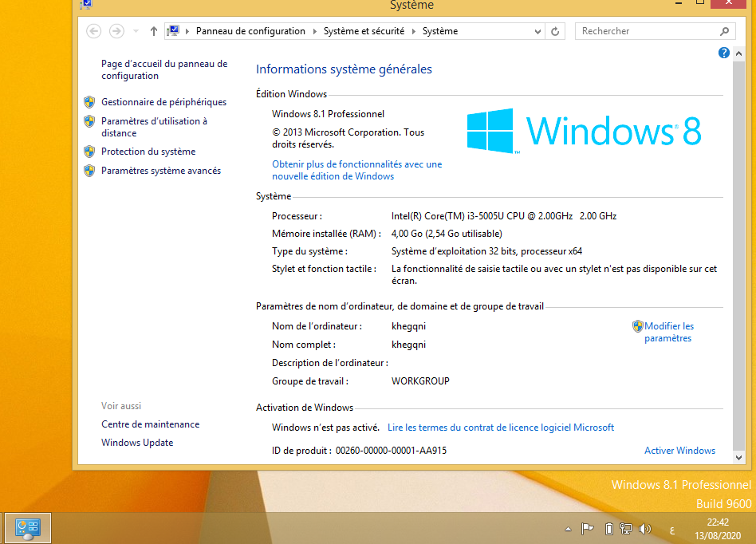Screen dimensions: 756x544
Task: Select Panneau de configuration breadcrumb
Action: [250, 31]
